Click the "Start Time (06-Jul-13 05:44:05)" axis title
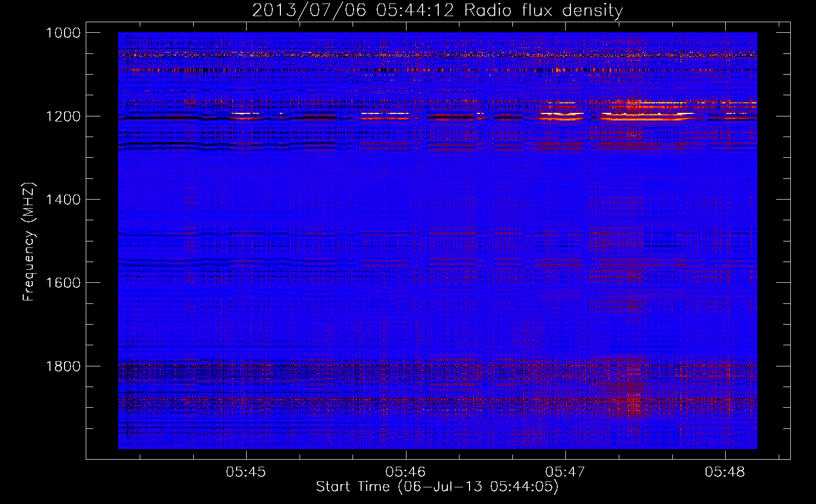Viewport: 816px width, 504px height. [x=437, y=487]
